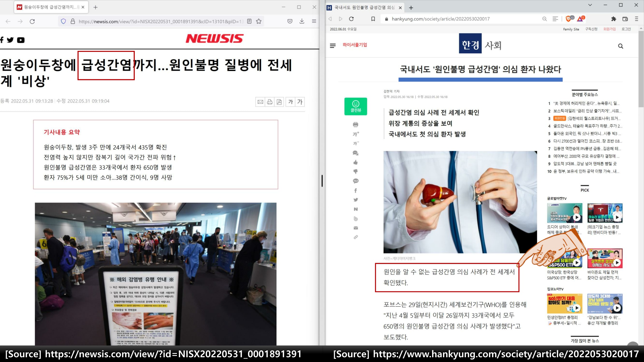The height and width of the screenshot is (362, 644).
Task: Open Hankyung site search magnifier
Action: point(621,46)
